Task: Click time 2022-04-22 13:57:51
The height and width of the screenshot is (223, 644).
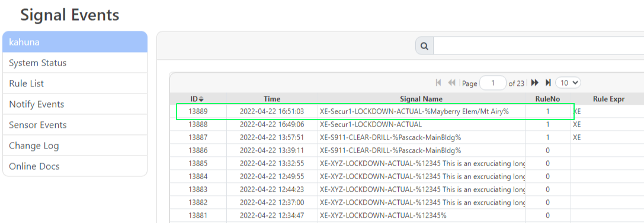Action: click(x=272, y=137)
